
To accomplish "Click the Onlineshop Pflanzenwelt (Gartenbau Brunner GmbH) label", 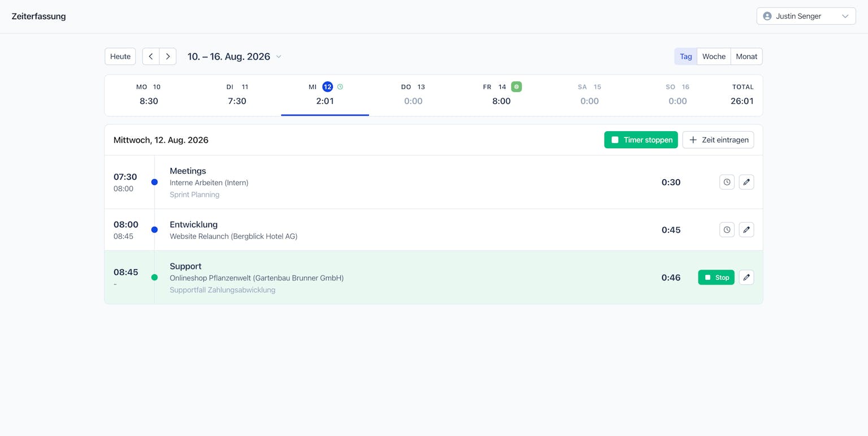I will click(257, 278).
